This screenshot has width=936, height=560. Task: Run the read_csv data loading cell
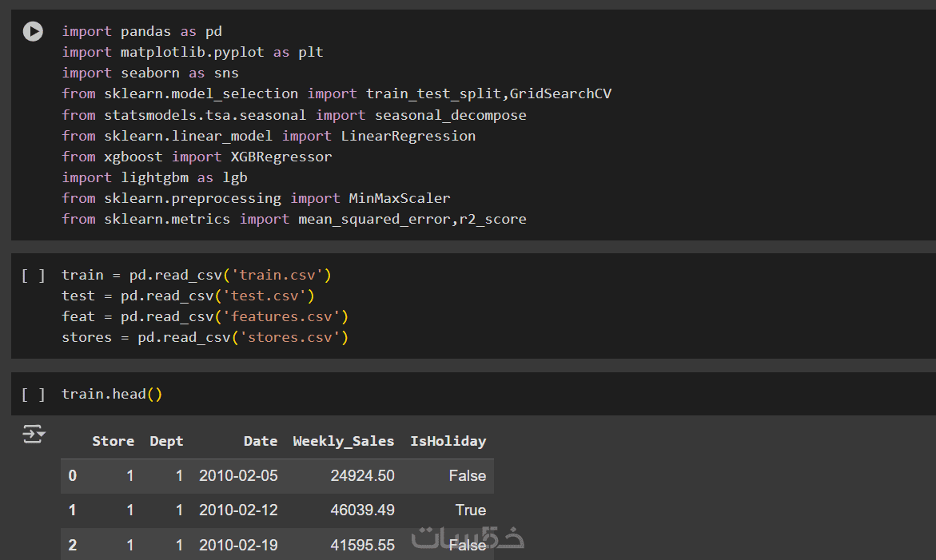[33, 276]
